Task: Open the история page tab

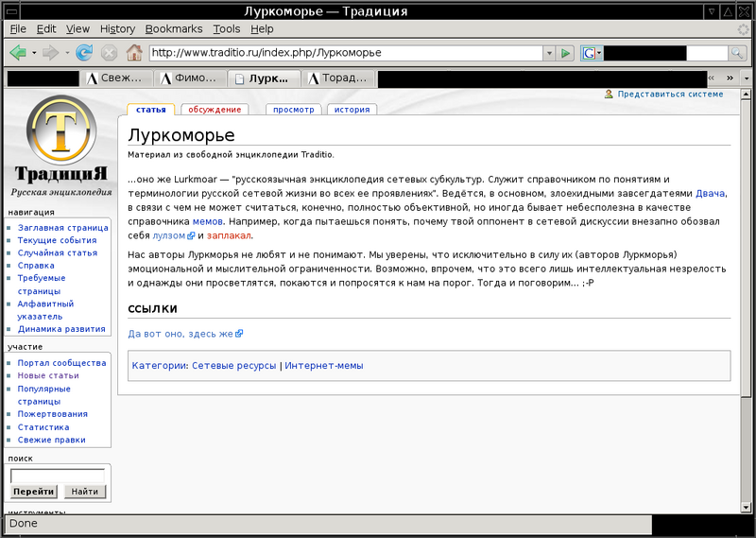Action: (x=352, y=110)
